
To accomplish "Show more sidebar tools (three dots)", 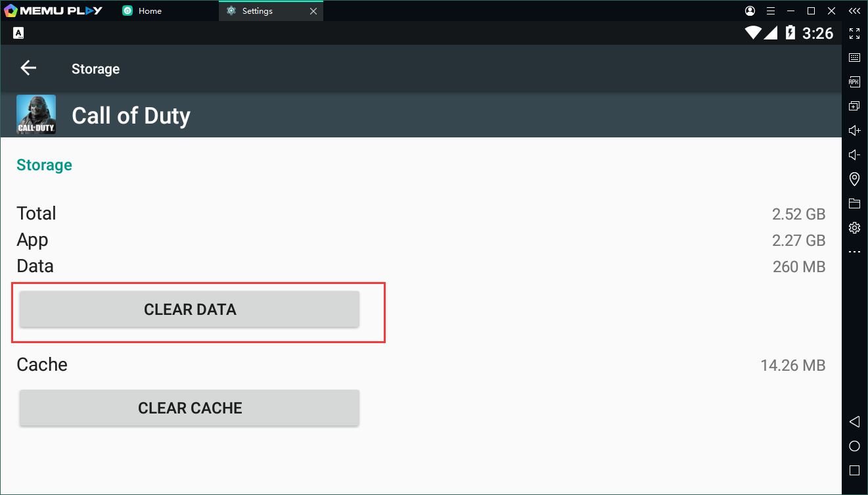I will pos(854,252).
